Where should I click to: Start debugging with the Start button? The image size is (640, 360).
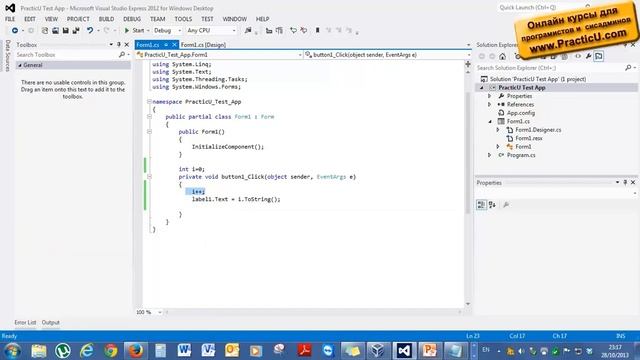click(x=135, y=31)
